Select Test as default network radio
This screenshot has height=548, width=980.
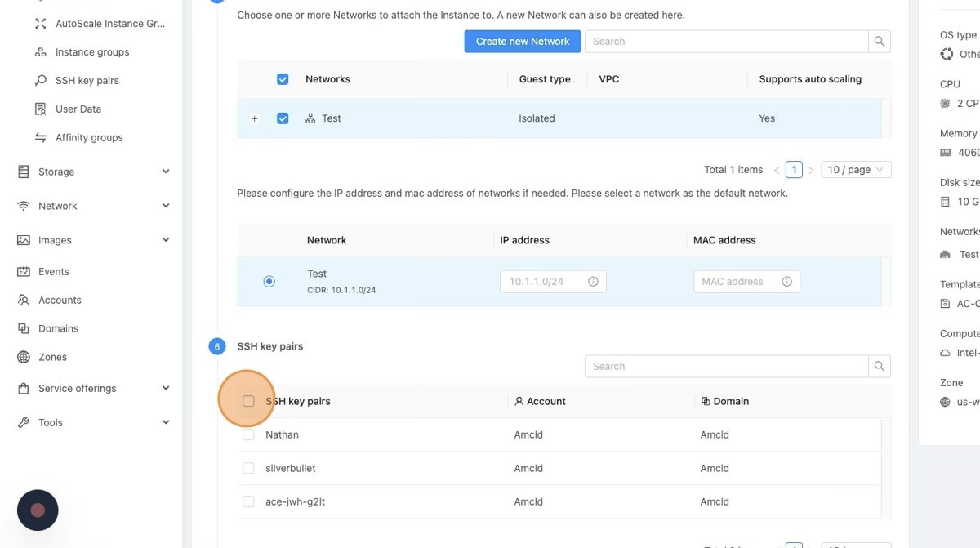(269, 282)
